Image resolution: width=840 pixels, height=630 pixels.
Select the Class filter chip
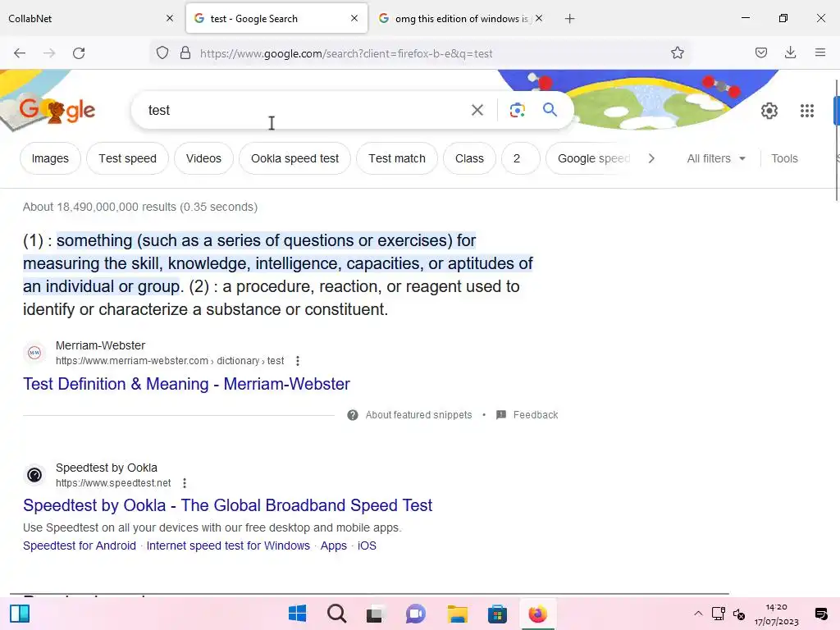point(469,158)
